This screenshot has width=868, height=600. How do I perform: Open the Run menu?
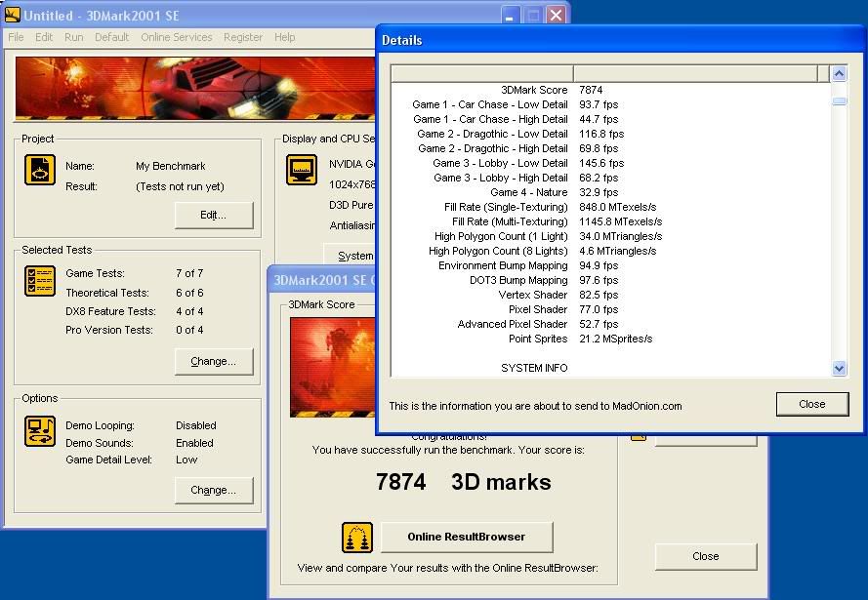click(x=74, y=37)
